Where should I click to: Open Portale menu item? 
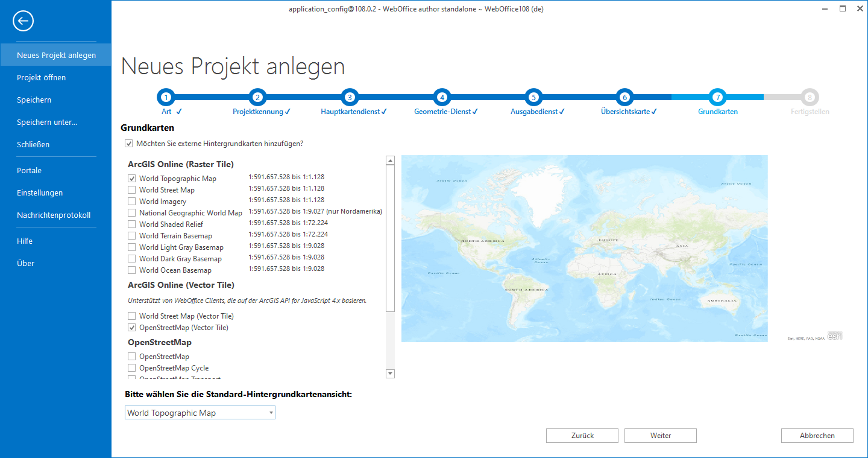[56, 170]
